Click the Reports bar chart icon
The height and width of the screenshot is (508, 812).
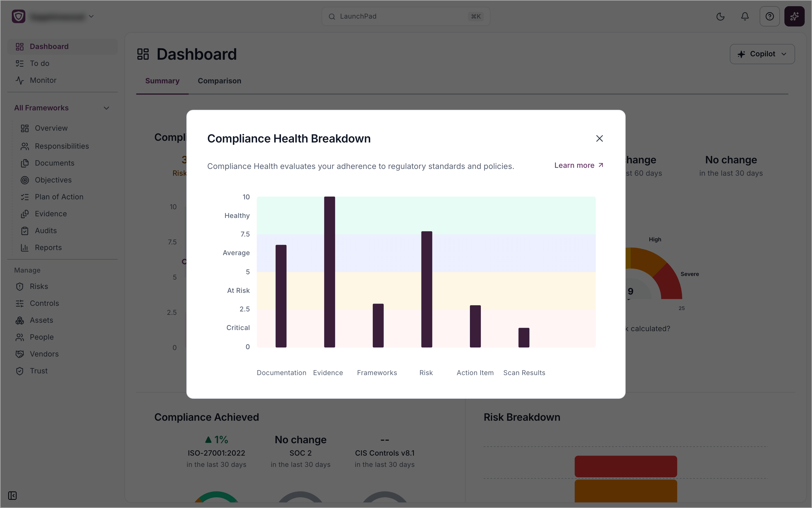(x=24, y=248)
